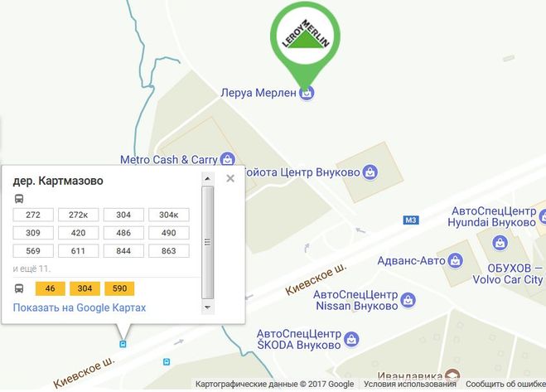546x392 pixels.
Task: Select yellow route 304 badge
Action: (85, 288)
